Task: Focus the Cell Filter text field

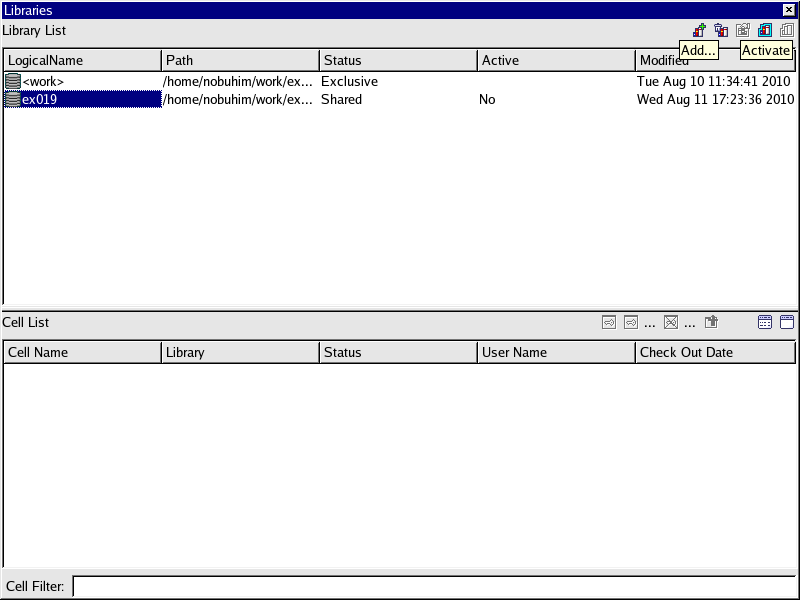Action: 434,586
